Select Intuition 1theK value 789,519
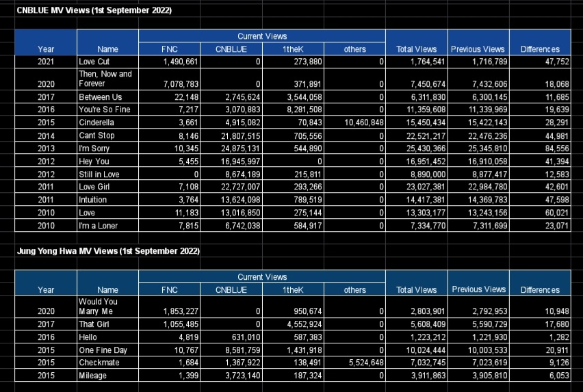The width and height of the screenshot is (583, 392). click(293, 200)
